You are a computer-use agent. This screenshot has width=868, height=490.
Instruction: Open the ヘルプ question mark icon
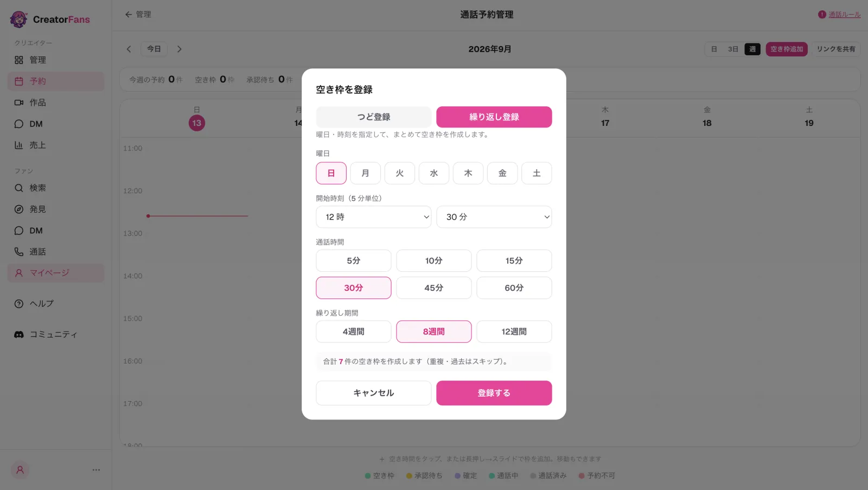[19, 304]
